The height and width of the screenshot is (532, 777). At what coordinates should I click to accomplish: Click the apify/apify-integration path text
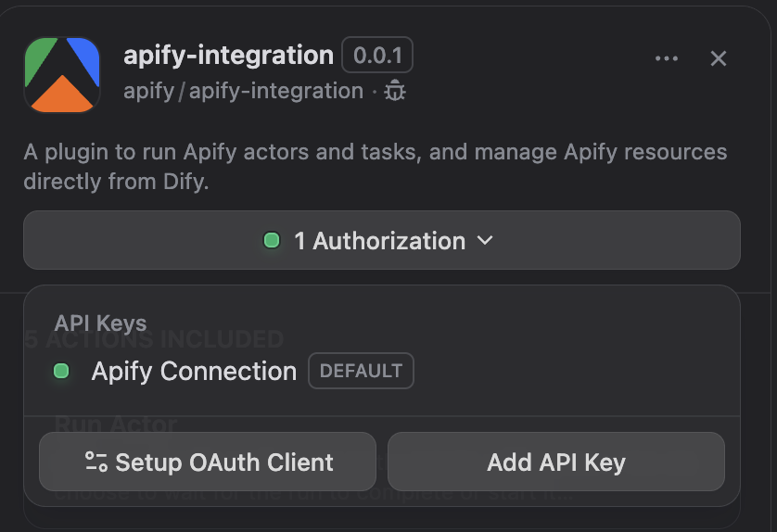[243, 91]
